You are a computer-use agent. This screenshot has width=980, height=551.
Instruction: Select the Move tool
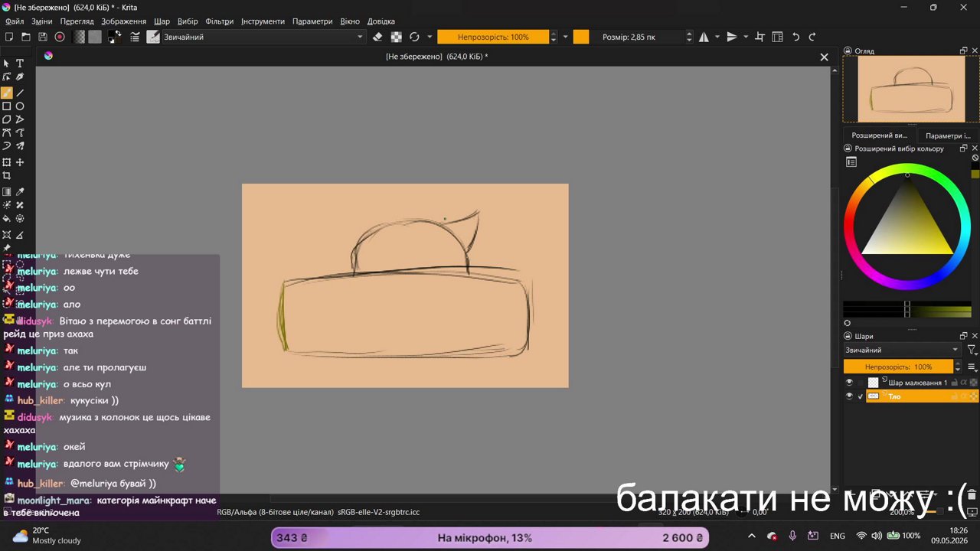tap(20, 162)
